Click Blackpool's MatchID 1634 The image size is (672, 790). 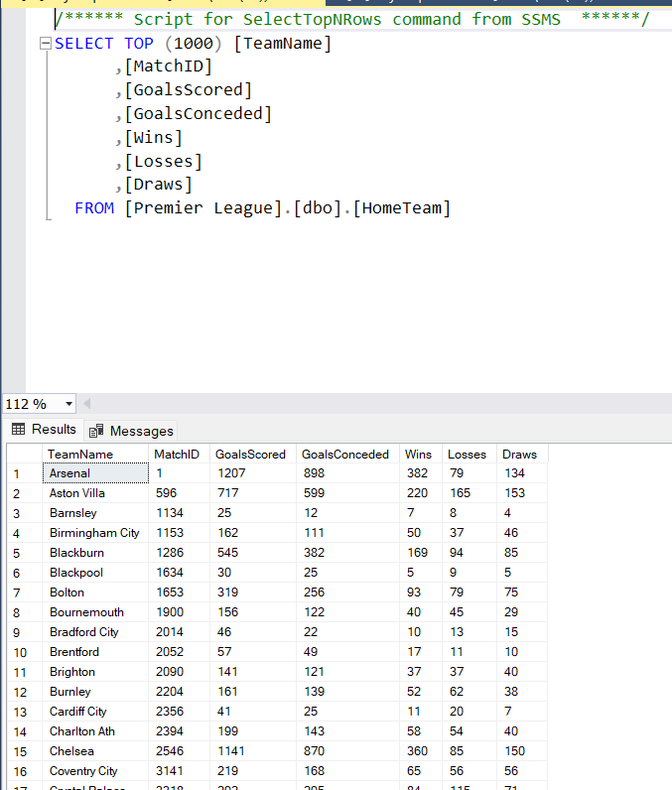tap(179, 573)
